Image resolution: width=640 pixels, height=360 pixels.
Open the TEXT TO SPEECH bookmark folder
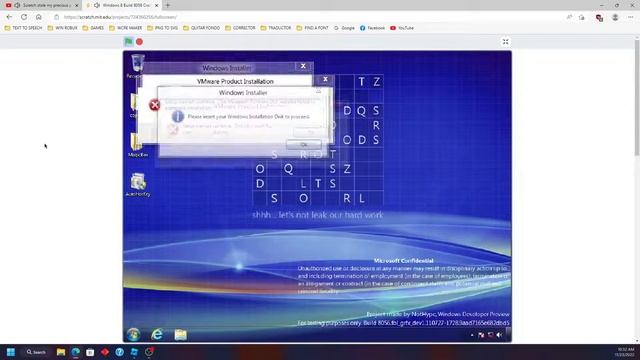coord(23,28)
